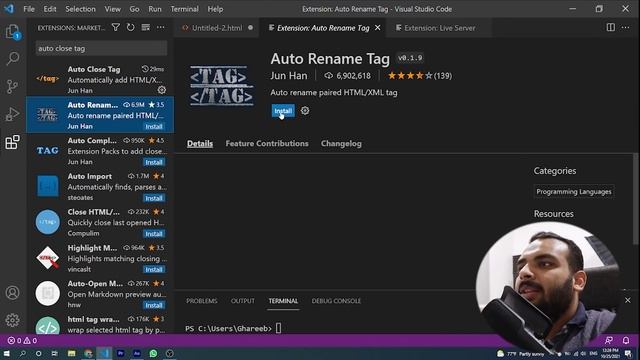Open the Accounts icon in activity bar
This screenshot has height=360, width=640.
(13, 293)
